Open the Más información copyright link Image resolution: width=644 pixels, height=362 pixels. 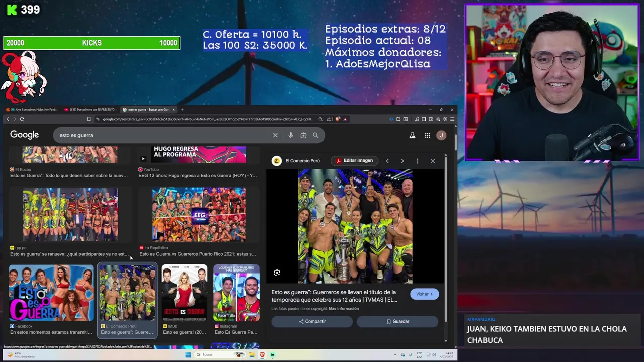point(344,309)
